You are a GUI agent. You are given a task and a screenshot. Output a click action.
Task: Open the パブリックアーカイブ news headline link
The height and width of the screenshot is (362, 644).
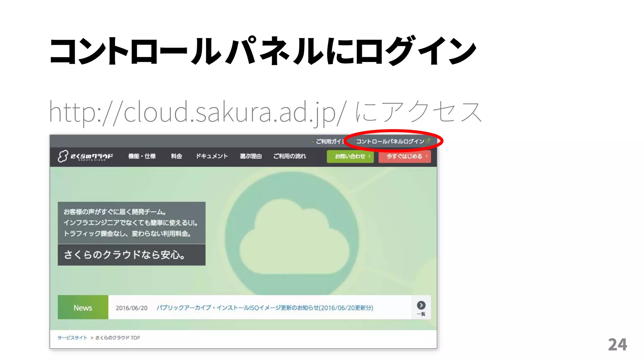265,308
